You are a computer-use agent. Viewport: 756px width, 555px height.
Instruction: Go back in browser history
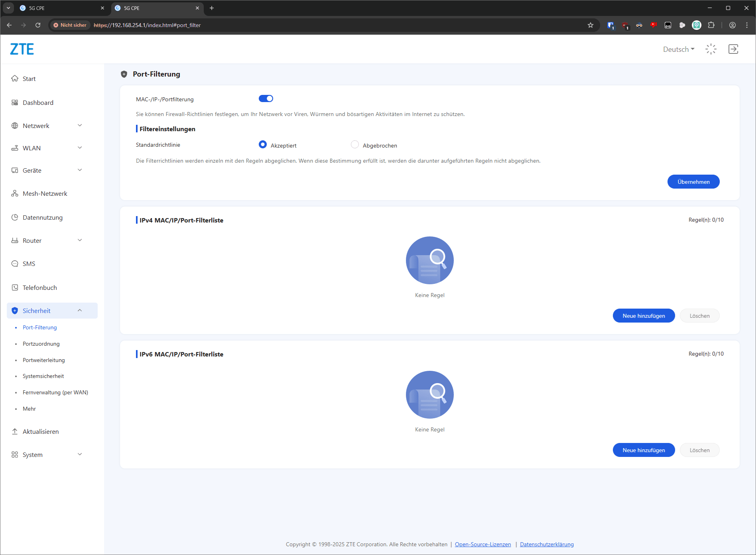click(9, 25)
